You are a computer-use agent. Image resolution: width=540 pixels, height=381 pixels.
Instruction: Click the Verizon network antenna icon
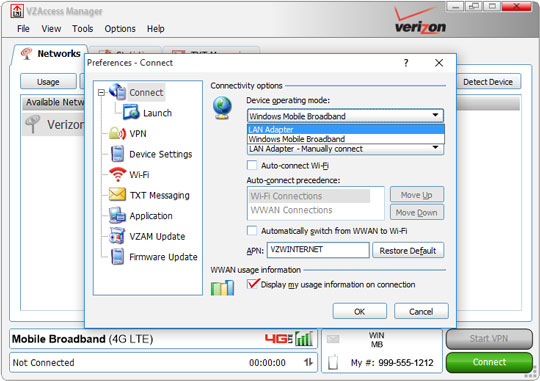click(x=33, y=124)
